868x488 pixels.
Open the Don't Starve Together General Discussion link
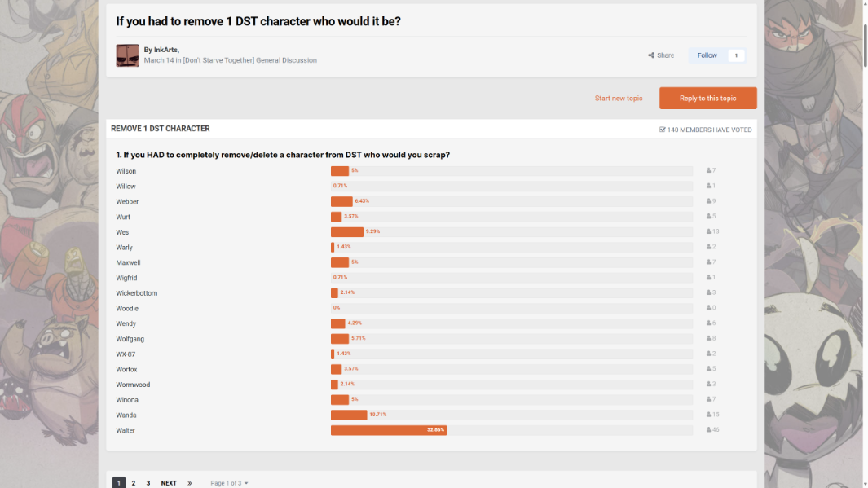(x=249, y=60)
